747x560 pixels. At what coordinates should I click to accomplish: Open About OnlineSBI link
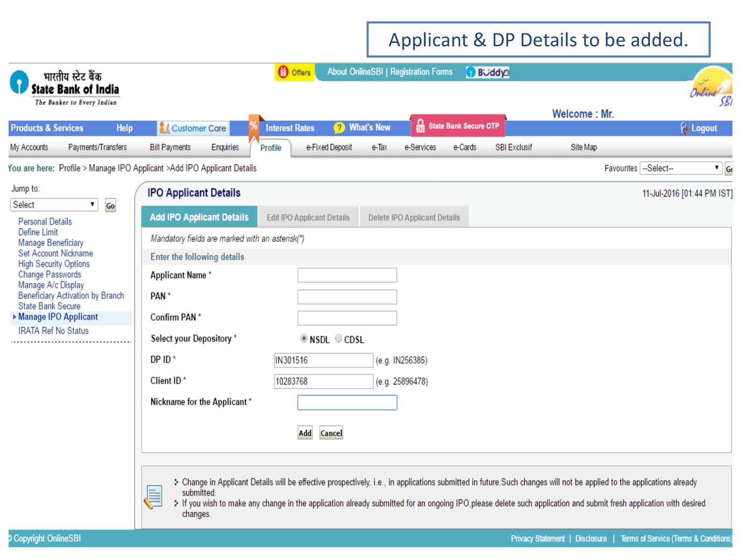click(355, 72)
